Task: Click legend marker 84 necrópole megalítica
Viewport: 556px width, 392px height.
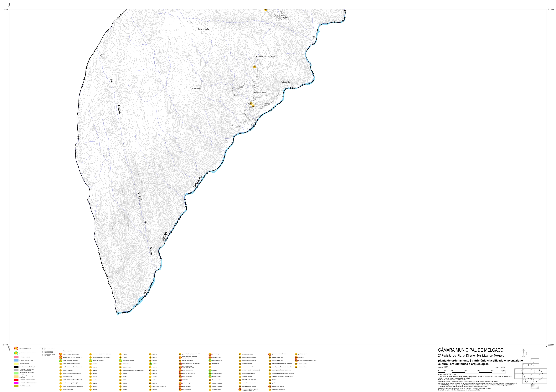Action: [240, 390]
